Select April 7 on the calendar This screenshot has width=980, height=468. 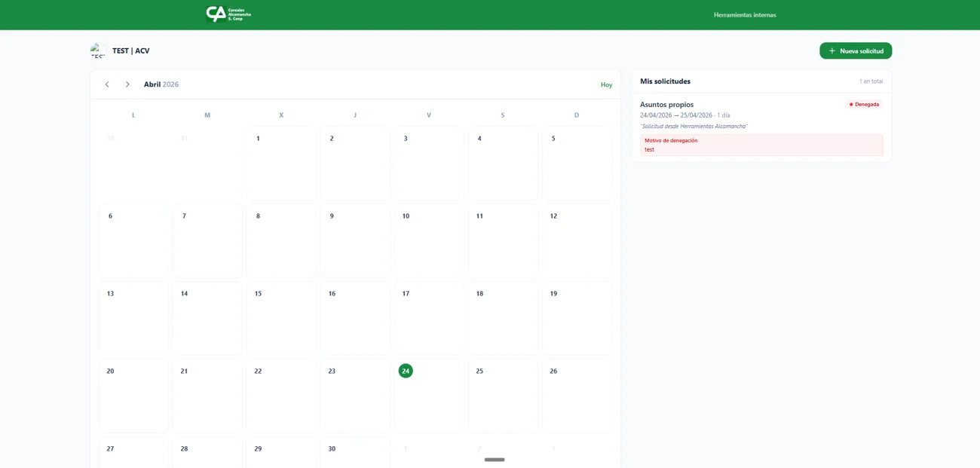click(x=207, y=241)
